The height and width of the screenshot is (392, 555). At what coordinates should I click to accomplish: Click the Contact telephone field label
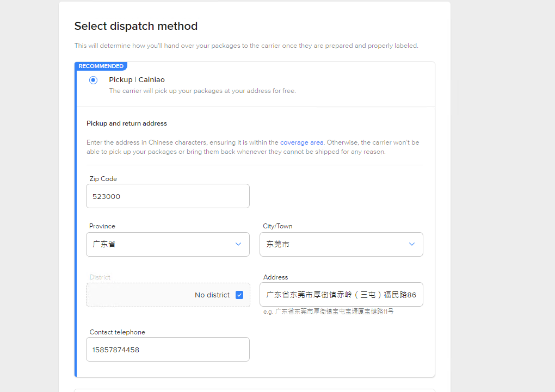tap(117, 332)
